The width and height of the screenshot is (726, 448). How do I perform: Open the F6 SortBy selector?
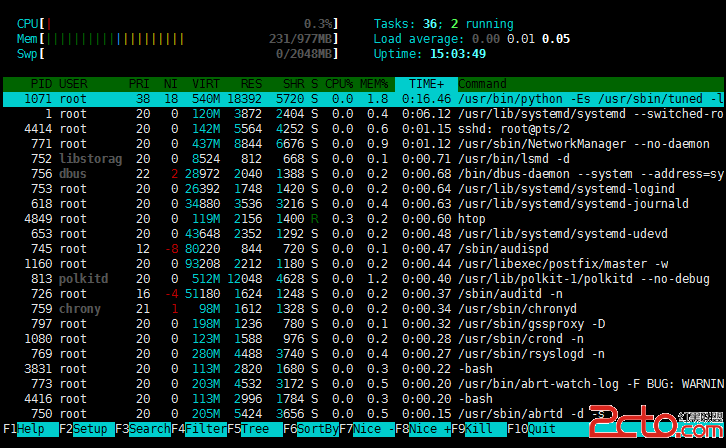pyautogui.click(x=311, y=429)
